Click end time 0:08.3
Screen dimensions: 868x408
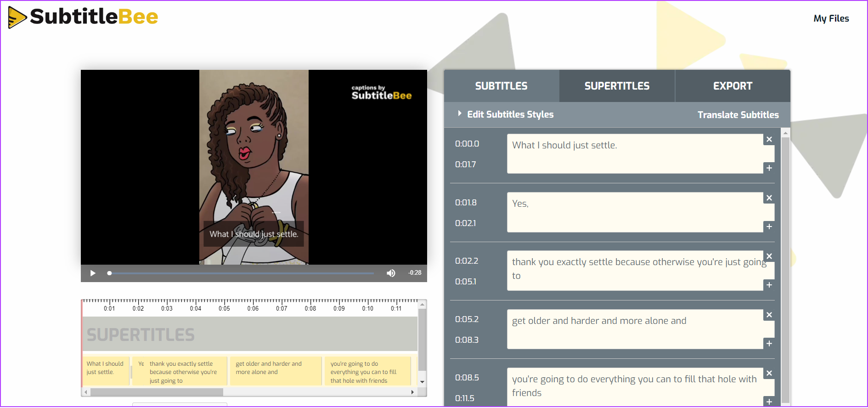tap(467, 340)
